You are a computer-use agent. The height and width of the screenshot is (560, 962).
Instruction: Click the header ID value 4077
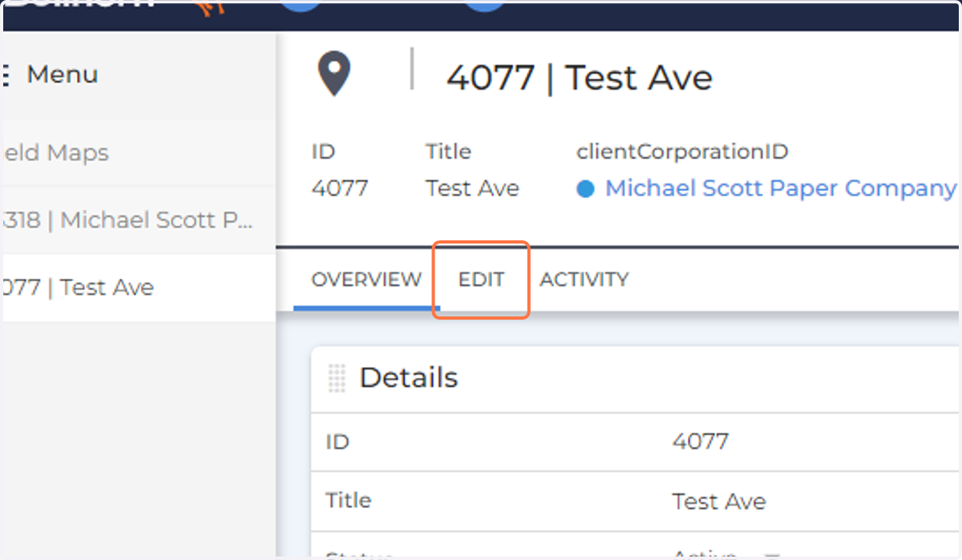pyautogui.click(x=340, y=188)
